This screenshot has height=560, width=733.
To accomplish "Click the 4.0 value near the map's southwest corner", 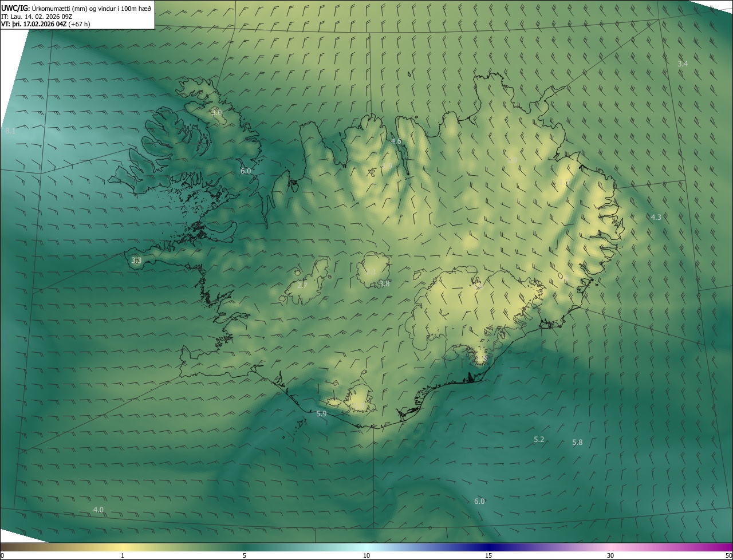I will pyautogui.click(x=98, y=510).
